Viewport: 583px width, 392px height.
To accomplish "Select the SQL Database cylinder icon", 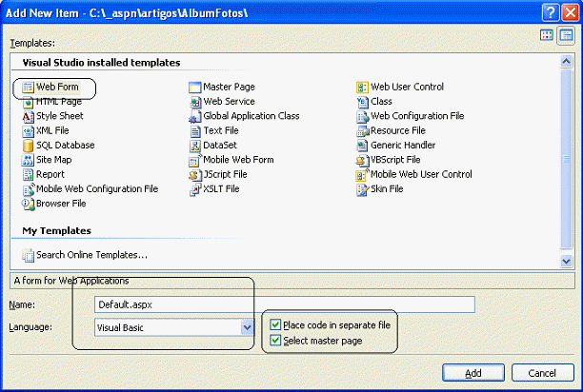I will 28,146.
